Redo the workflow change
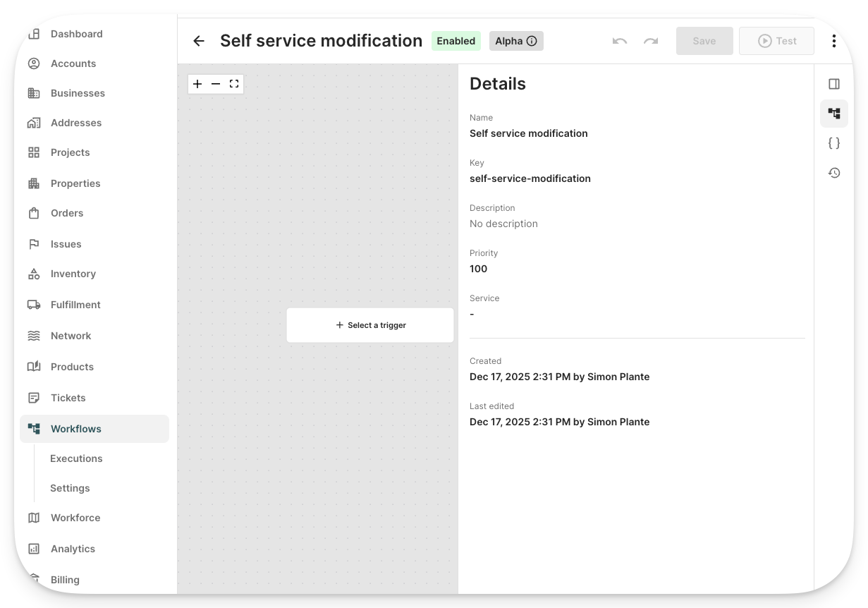868x608 pixels. (651, 41)
